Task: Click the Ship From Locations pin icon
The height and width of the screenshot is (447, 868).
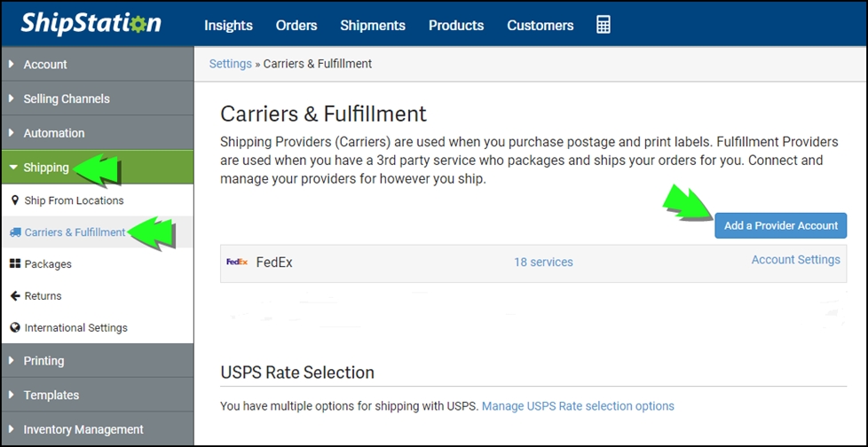Action: (15, 200)
